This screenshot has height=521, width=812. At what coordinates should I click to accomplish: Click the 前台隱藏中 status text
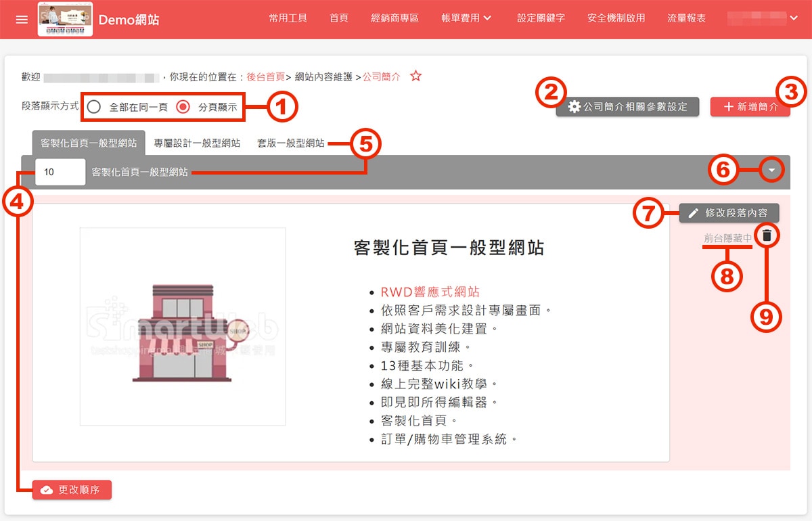pos(727,238)
